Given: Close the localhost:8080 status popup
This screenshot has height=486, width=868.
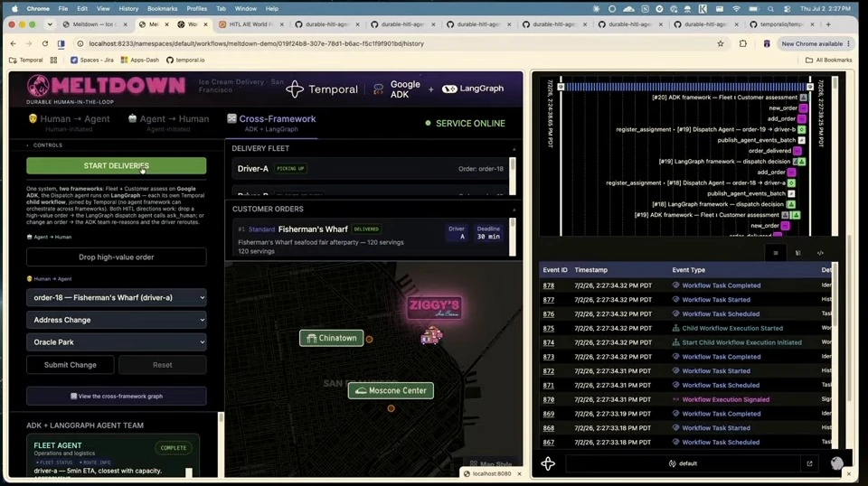Looking at the screenshot, I should [x=519, y=474].
